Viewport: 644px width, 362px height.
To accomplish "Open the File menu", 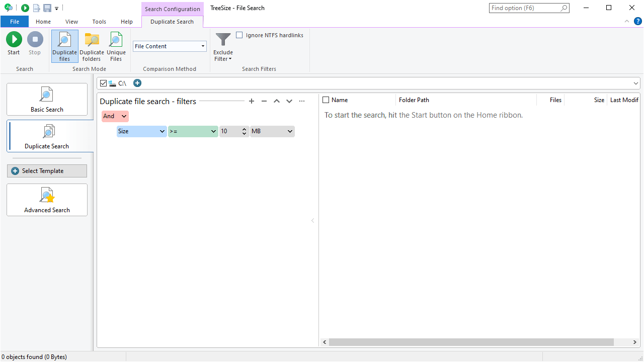I will click(x=15, y=22).
